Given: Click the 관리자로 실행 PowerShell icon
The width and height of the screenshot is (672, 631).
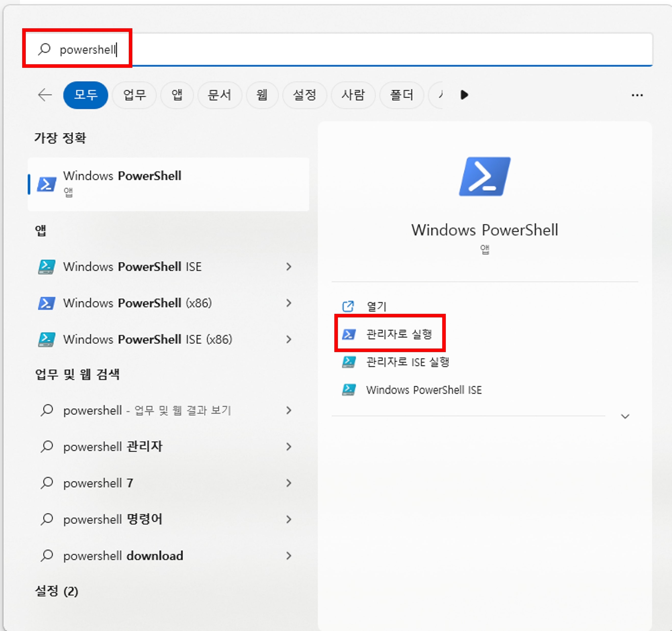Looking at the screenshot, I should tap(349, 334).
